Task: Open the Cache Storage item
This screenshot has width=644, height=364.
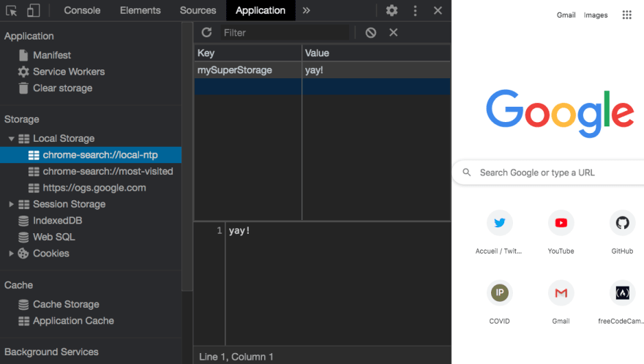Action: click(66, 304)
